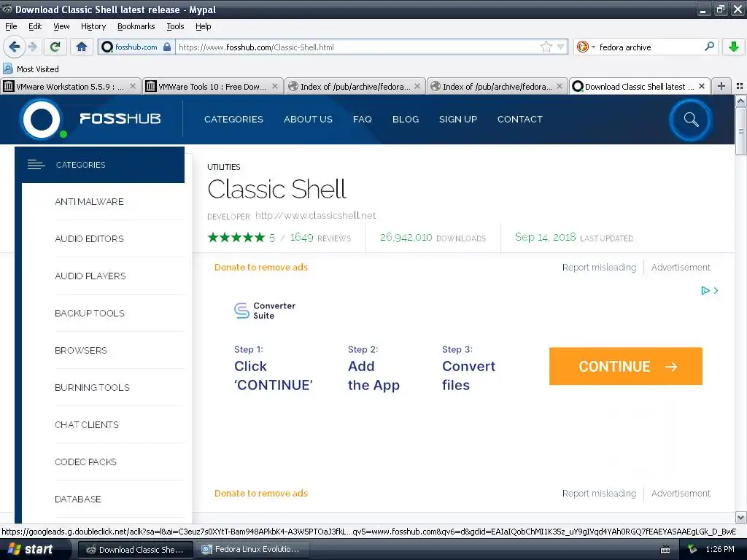The height and width of the screenshot is (560, 747).
Task: Click the CONTACT navigation link
Action: pos(519,119)
